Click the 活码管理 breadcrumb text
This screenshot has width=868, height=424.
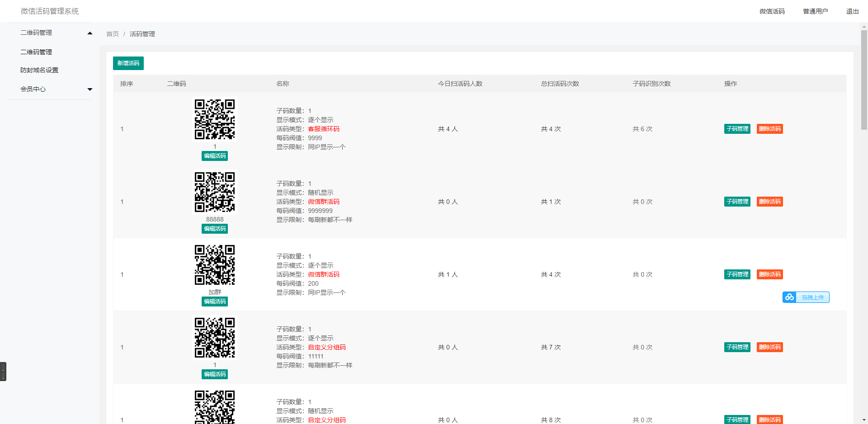tap(142, 34)
